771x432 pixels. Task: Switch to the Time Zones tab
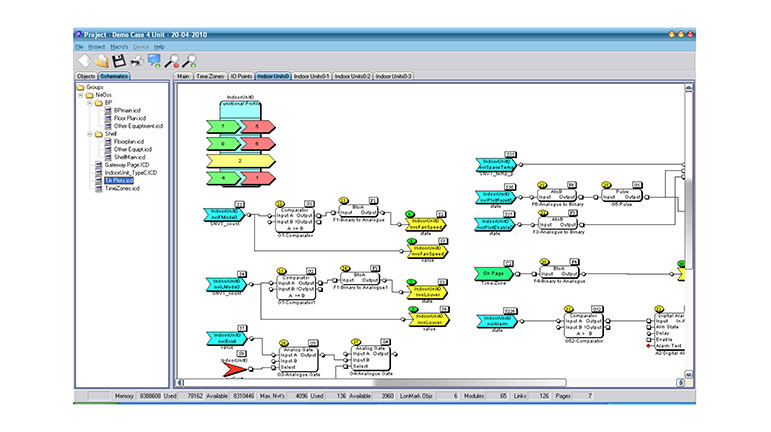tap(210, 76)
